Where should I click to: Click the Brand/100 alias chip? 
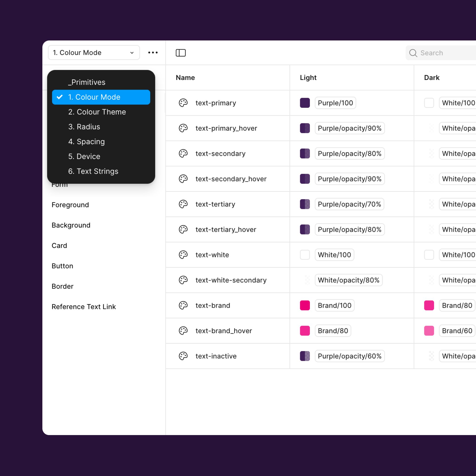point(335,305)
